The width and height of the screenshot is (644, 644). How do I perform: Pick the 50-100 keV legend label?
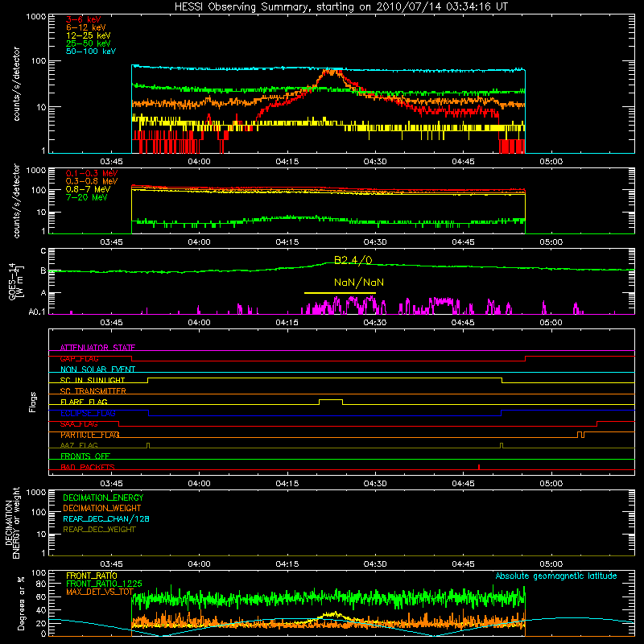click(91, 52)
